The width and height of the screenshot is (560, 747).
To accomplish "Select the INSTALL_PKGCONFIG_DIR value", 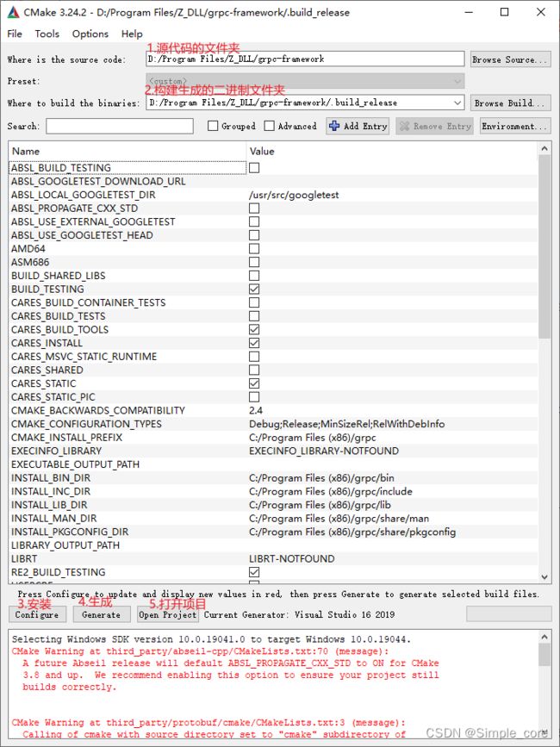I will [x=352, y=532].
